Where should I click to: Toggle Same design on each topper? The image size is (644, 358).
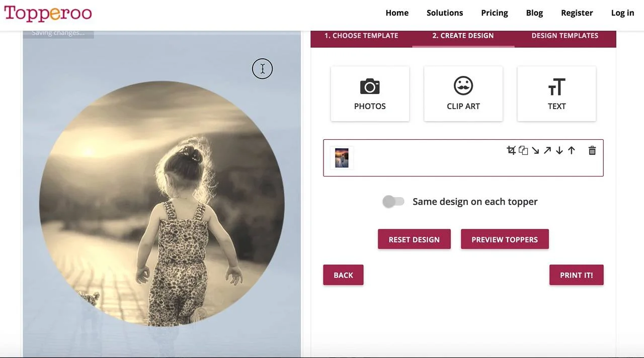393,202
